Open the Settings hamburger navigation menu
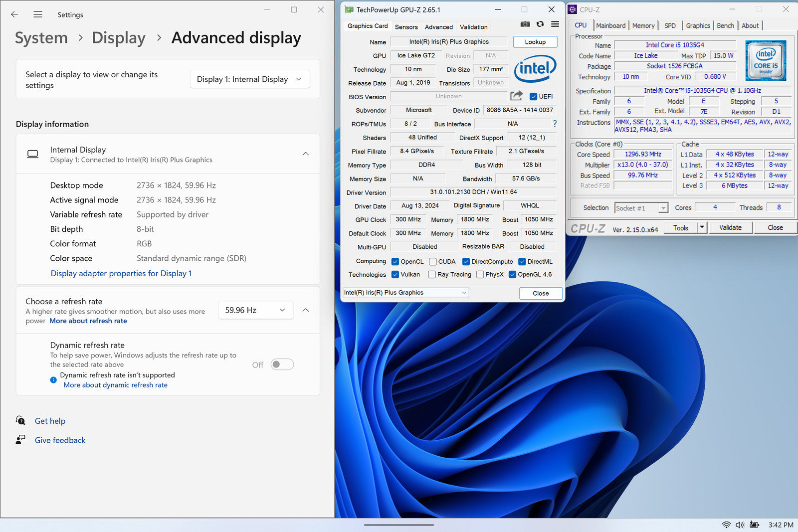 click(x=38, y=14)
